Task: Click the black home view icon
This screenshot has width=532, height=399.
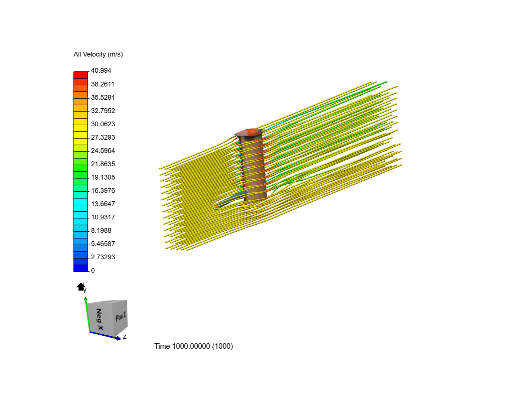Action: [81, 287]
